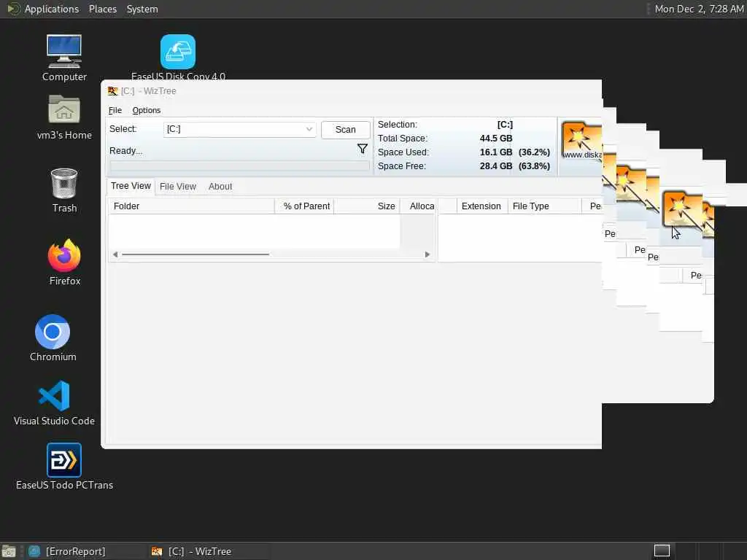Switch to the Tree View tab

(x=131, y=186)
